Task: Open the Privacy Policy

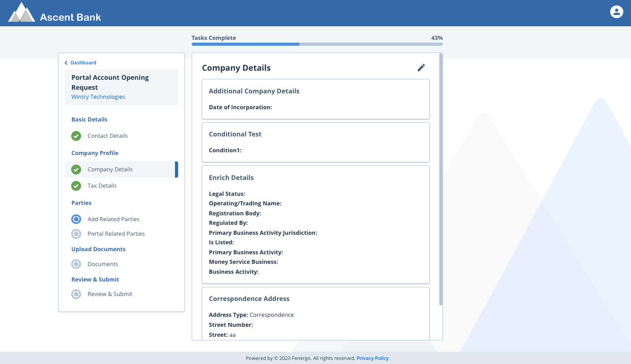Action: [x=373, y=358]
